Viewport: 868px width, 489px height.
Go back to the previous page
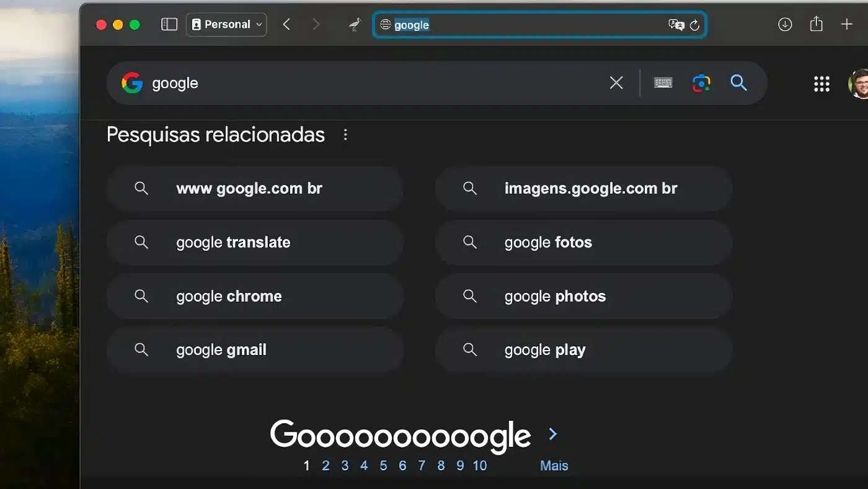pos(286,24)
